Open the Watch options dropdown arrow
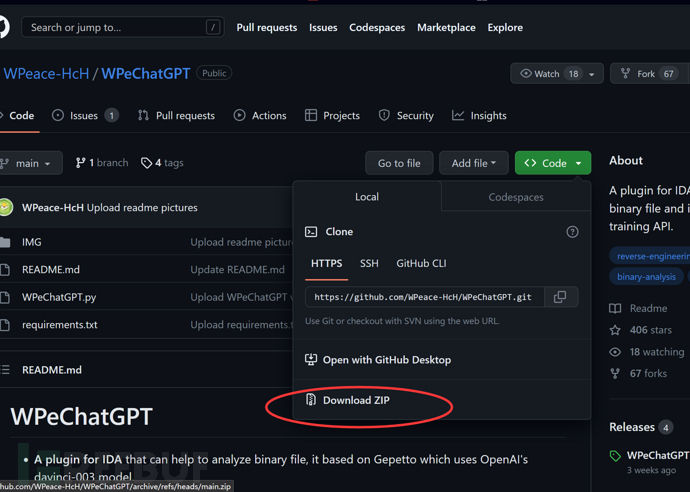690x492 pixels. (592, 74)
